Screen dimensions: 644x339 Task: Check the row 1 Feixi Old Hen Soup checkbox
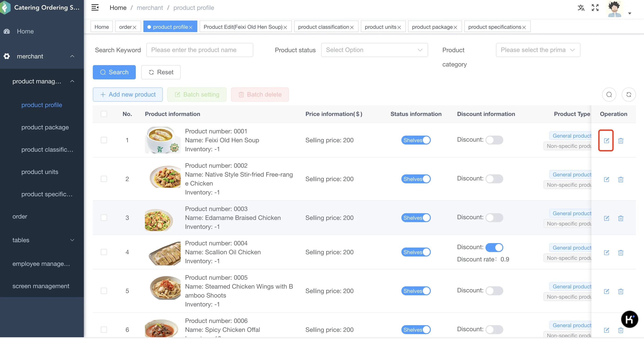[104, 140]
